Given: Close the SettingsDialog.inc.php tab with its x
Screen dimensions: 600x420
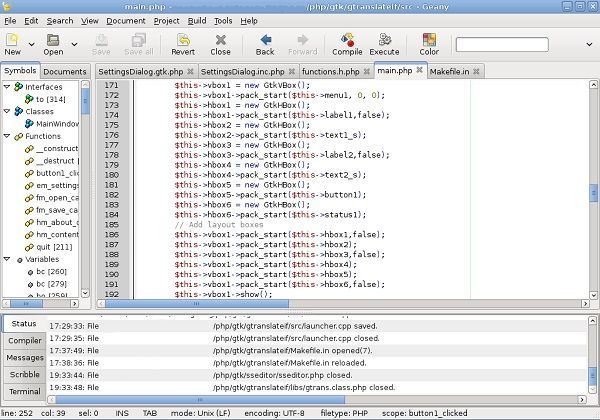Looking at the screenshot, I should pos(292,72).
